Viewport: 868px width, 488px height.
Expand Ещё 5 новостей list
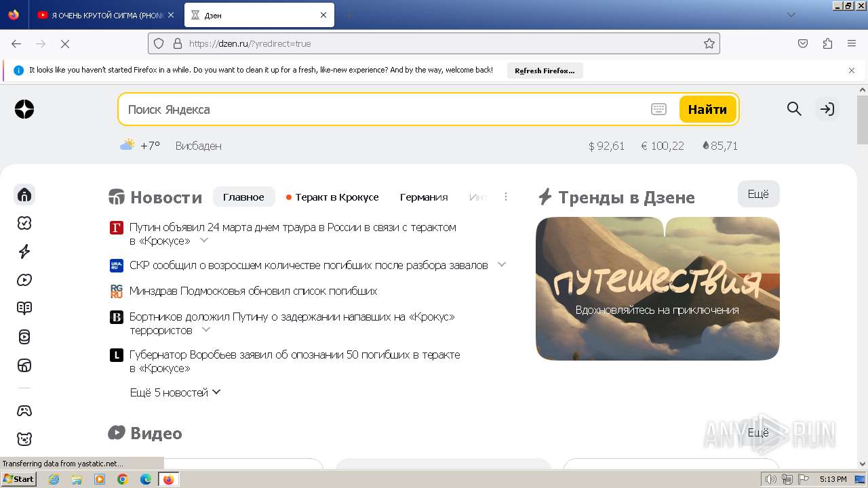pyautogui.click(x=176, y=392)
